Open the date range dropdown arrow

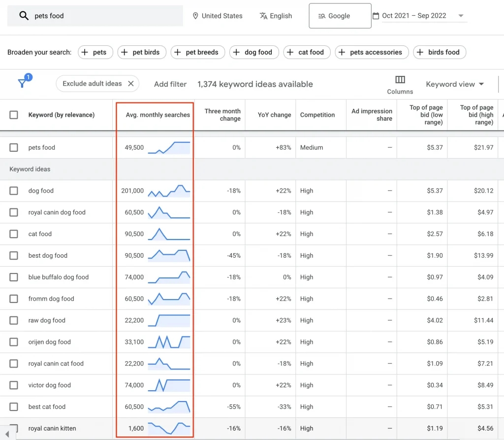(461, 16)
